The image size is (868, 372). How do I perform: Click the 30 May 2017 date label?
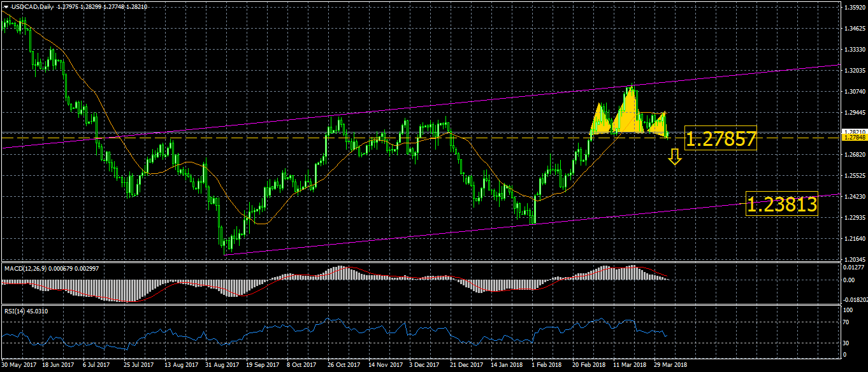click(x=19, y=366)
